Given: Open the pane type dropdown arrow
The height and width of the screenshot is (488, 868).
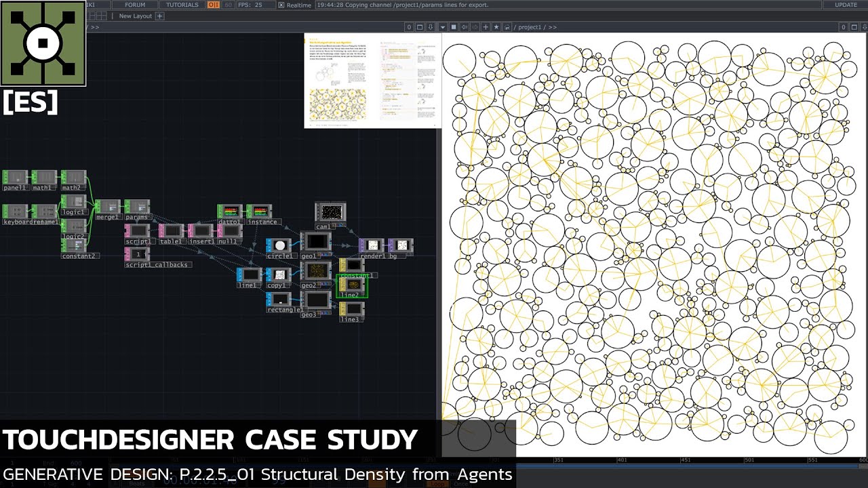Looking at the screenshot, I should coord(443,27).
